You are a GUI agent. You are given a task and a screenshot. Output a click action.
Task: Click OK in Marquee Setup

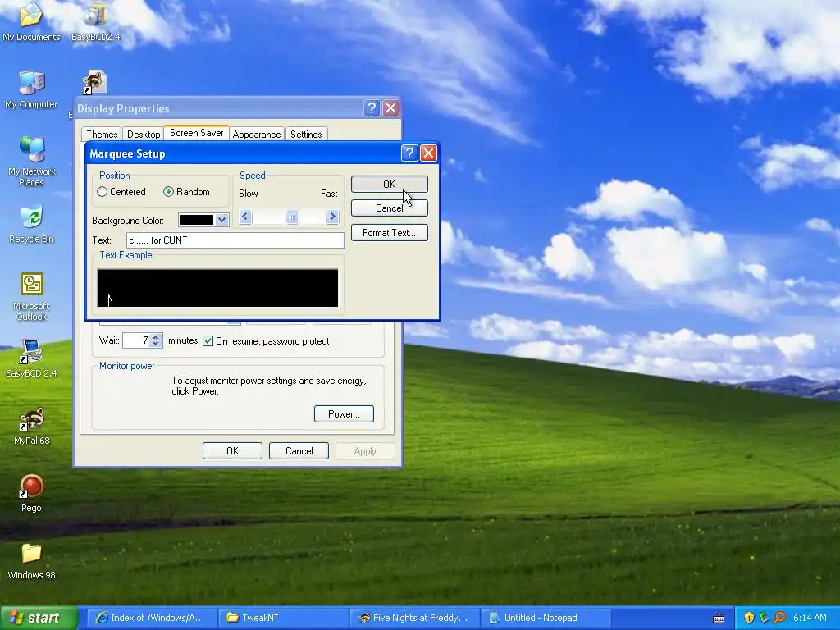pos(390,185)
